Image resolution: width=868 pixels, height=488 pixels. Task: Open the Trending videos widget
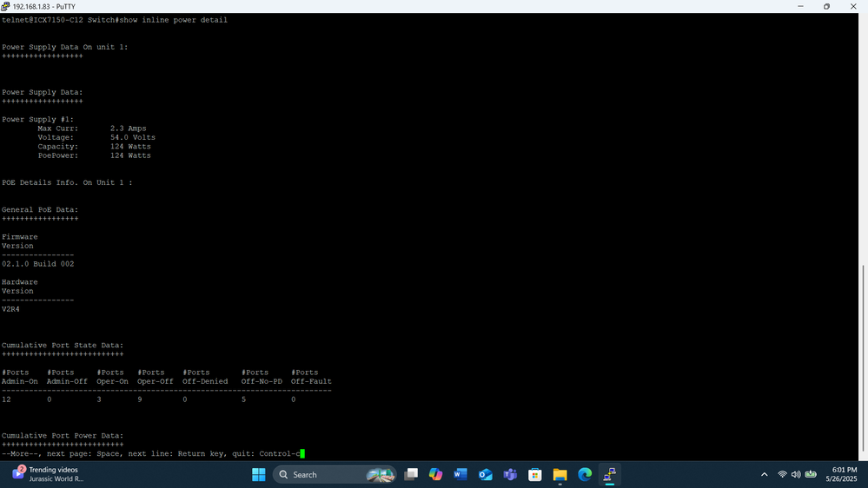(x=47, y=474)
